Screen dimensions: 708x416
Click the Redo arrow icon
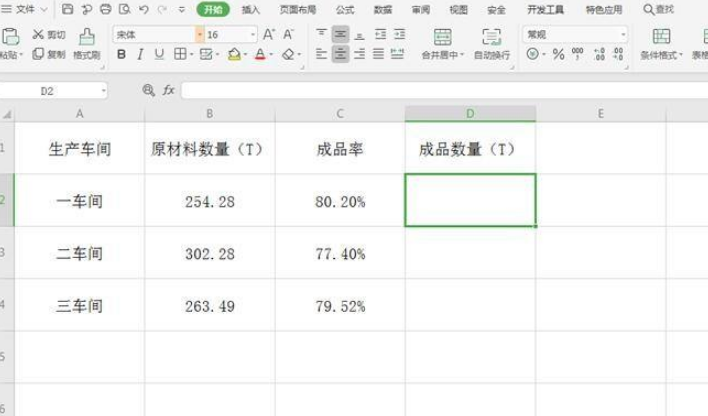click(163, 9)
